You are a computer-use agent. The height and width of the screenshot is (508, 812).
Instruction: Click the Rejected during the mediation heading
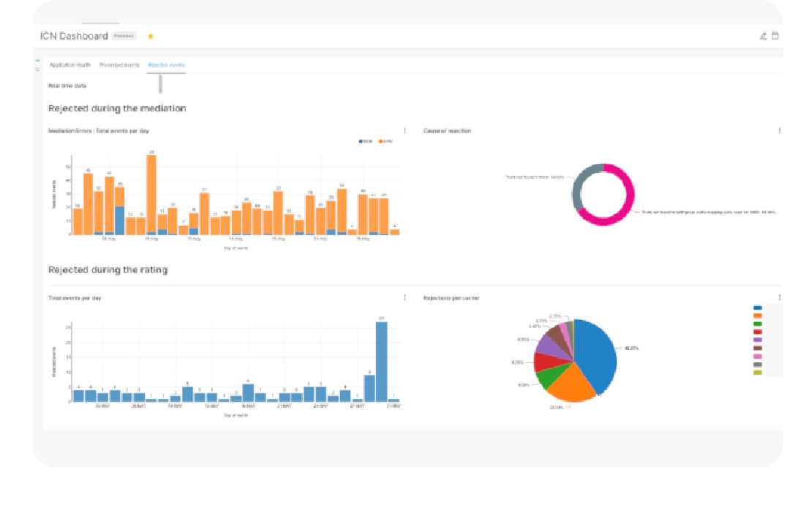pos(117,108)
